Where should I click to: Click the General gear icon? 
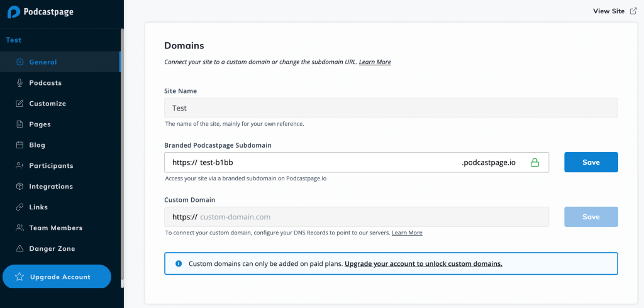[19, 62]
